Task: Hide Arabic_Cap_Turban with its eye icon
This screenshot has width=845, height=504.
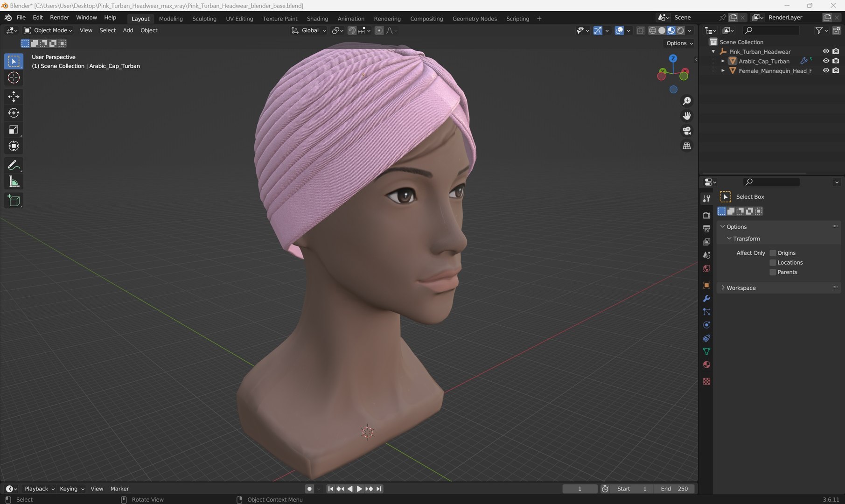Action: pyautogui.click(x=826, y=61)
